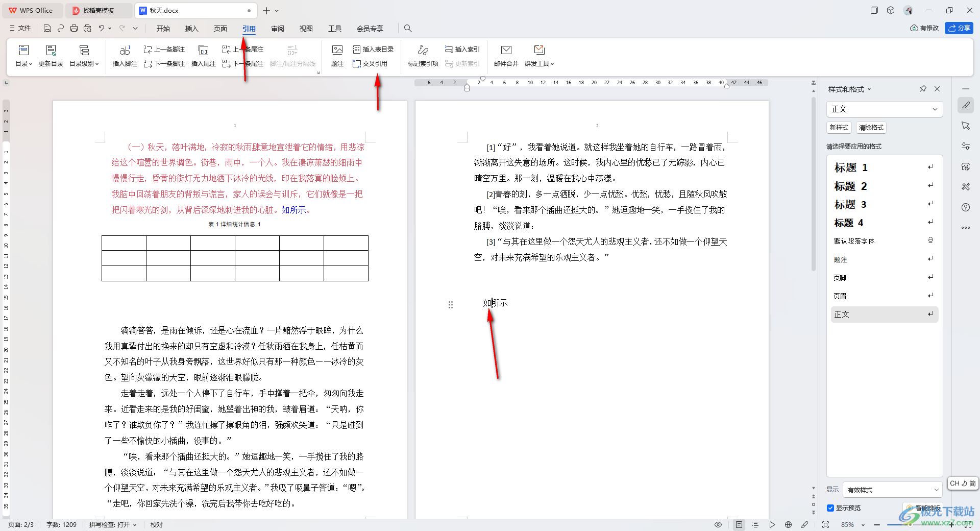Viewport: 980px width, 531px height.
Task: Click the three-dots more icon in right sidebar
Action: pyautogui.click(x=966, y=228)
